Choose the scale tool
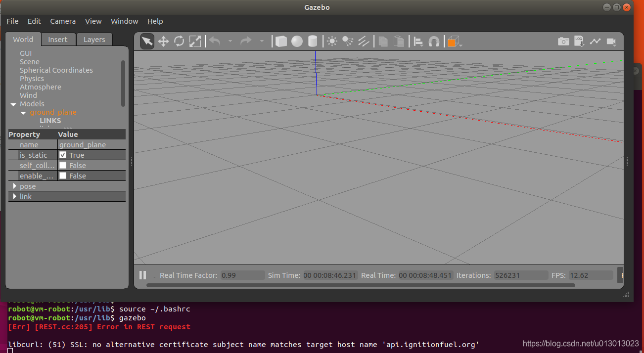The image size is (644, 353). [x=195, y=42]
